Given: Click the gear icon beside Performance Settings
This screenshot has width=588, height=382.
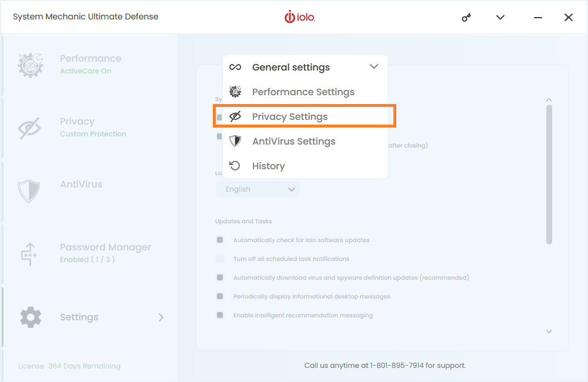Looking at the screenshot, I should point(235,92).
